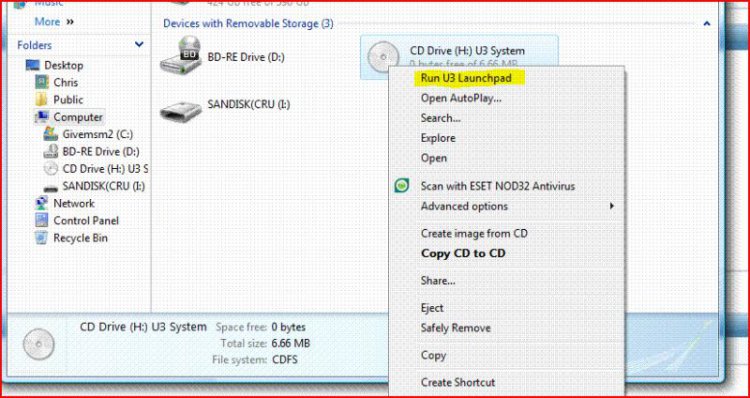Viewport: 750px width, 398px height.
Task: Click Search... in context menu
Action: point(441,118)
